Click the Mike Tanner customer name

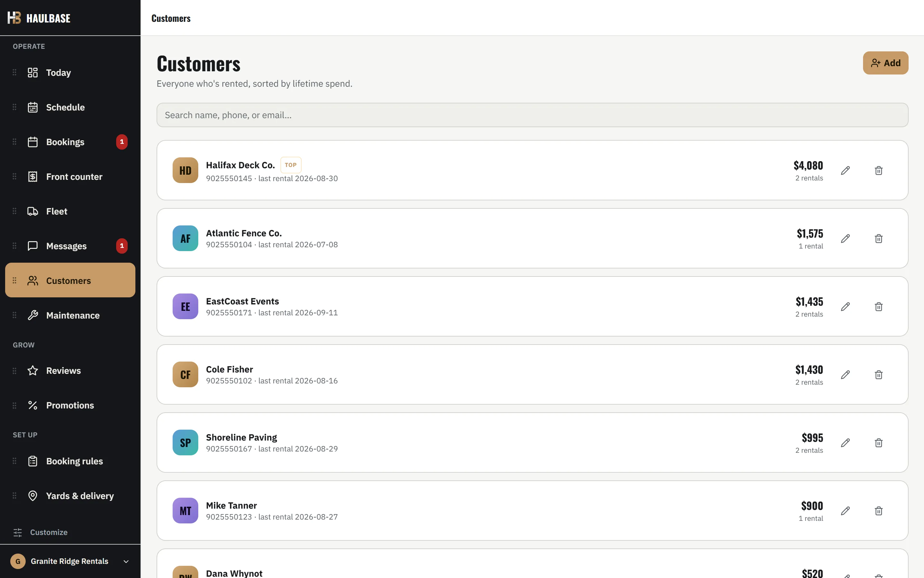231,505
